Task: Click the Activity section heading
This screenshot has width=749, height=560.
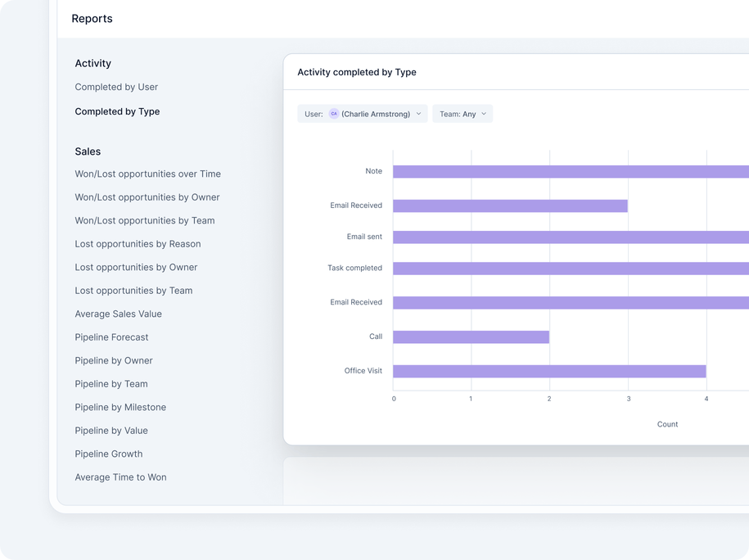Action: [92, 63]
